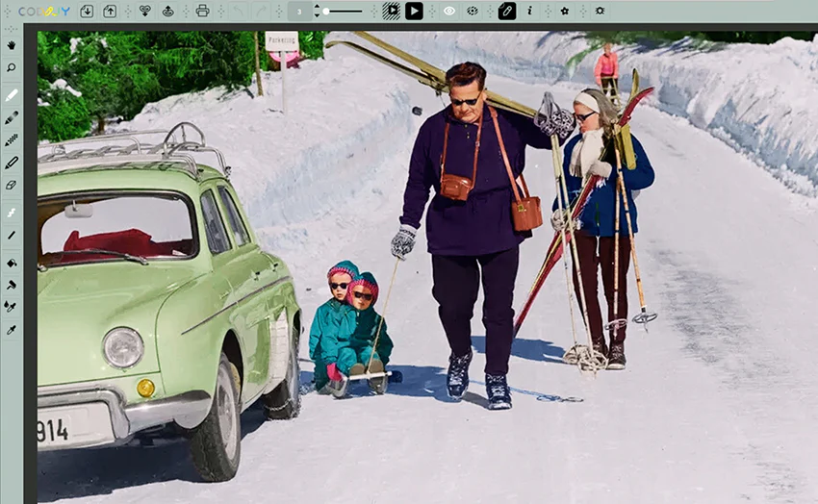Select the checkered decolor pen tool
Viewport: 818px width, 504px height.
(11, 140)
